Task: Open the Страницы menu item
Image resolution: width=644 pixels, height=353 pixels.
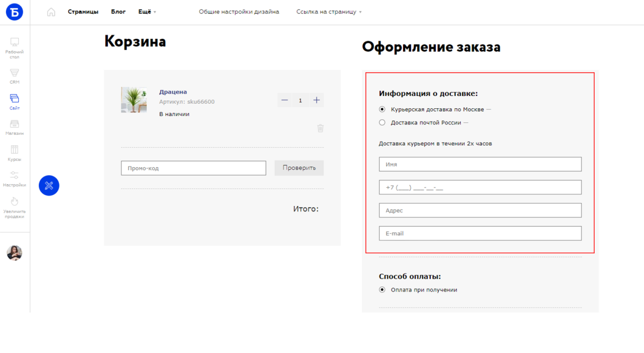Action: (83, 12)
